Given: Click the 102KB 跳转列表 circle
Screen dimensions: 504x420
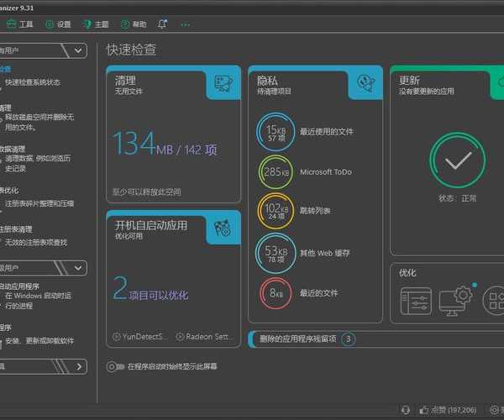Looking at the screenshot, I should (x=276, y=211).
